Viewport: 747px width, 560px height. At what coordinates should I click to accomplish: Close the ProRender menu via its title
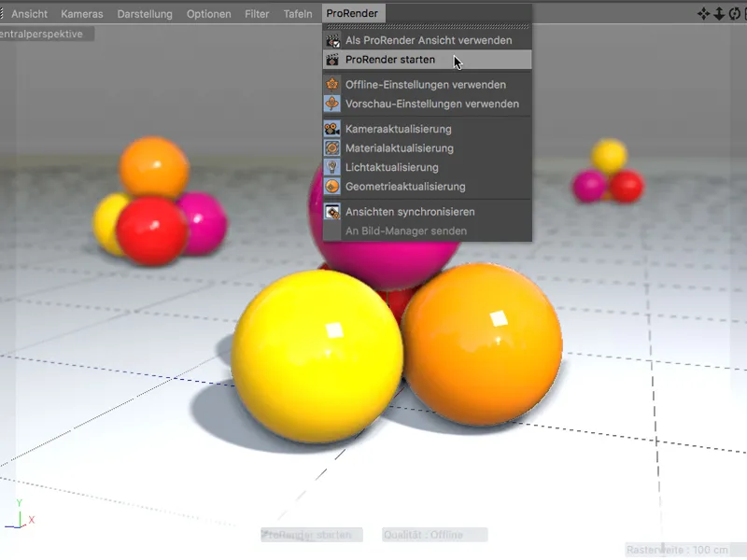(x=352, y=13)
